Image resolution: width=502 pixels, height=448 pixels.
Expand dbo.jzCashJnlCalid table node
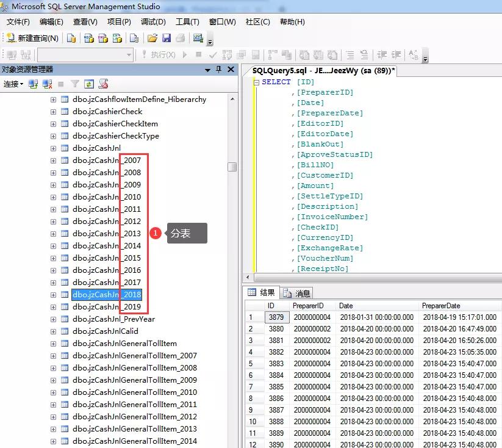pos(53,331)
